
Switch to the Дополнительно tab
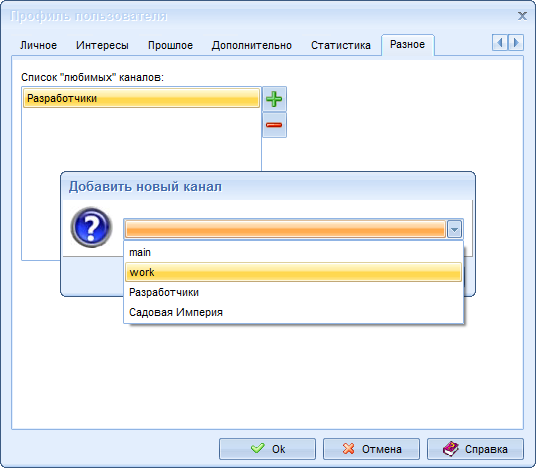pos(252,45)
